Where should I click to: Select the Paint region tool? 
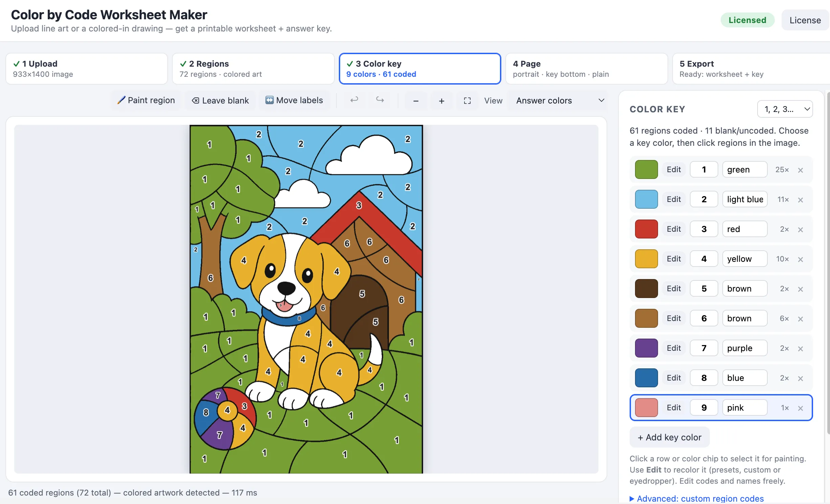[146, 100]
